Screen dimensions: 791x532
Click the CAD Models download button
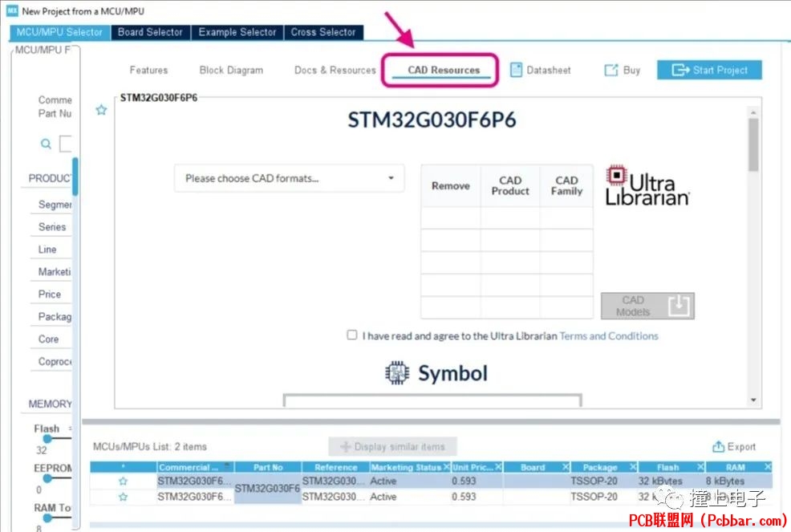[647, 306]
